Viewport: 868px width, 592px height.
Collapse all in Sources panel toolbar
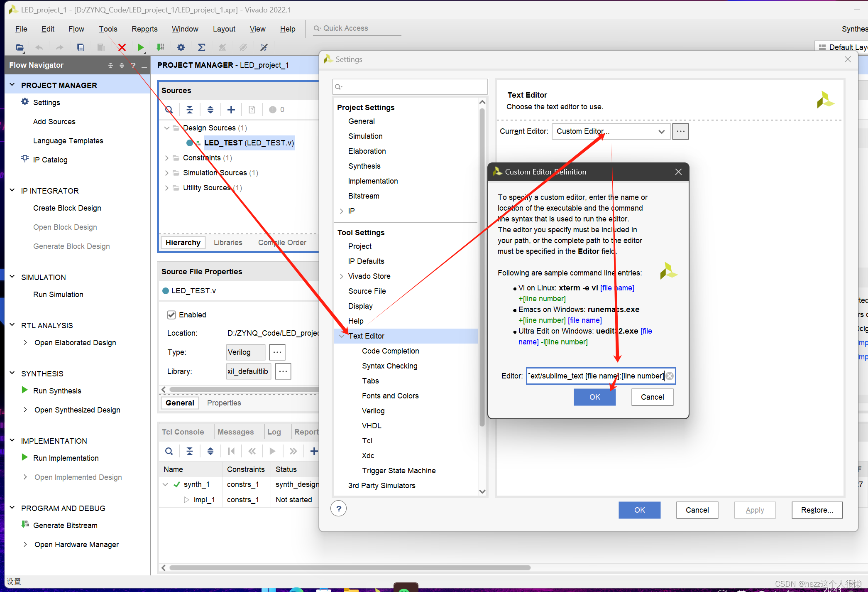[190, 110]
